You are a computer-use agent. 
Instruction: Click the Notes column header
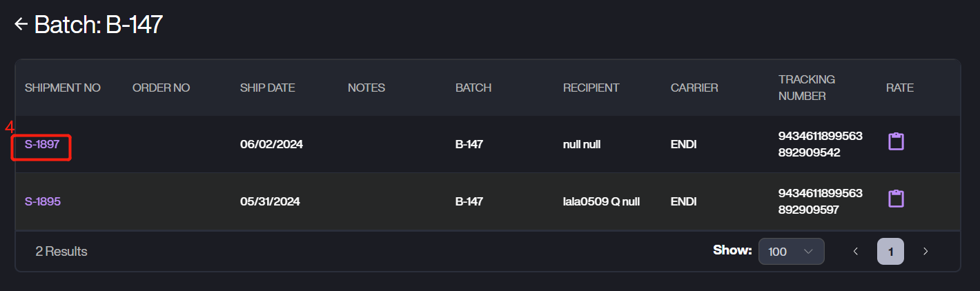tap(366, 88)
